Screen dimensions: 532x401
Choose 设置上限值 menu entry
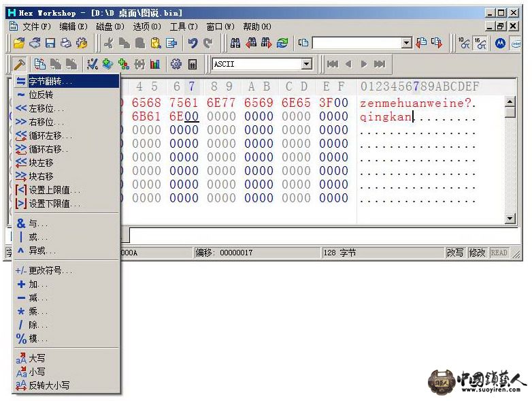(x=67, y=190)
